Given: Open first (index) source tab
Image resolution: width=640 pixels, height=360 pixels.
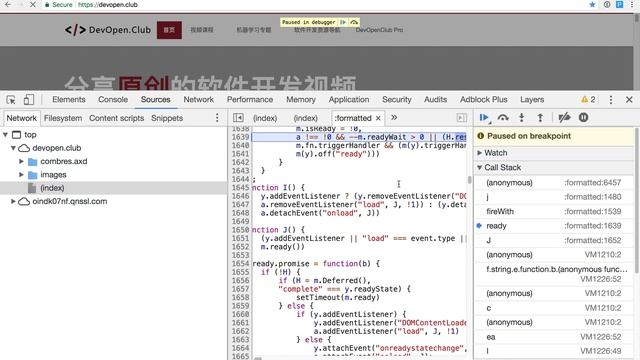Looking at the screenshot, I should (265, 118).
